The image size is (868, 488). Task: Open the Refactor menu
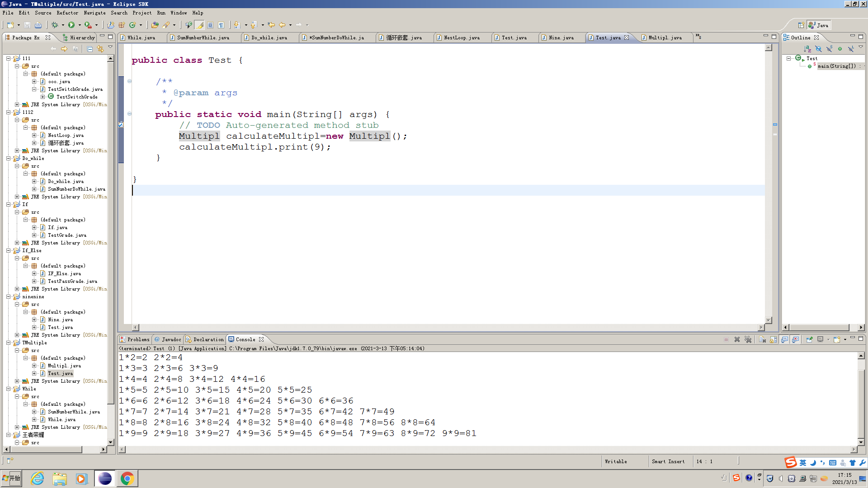point(67,13)
